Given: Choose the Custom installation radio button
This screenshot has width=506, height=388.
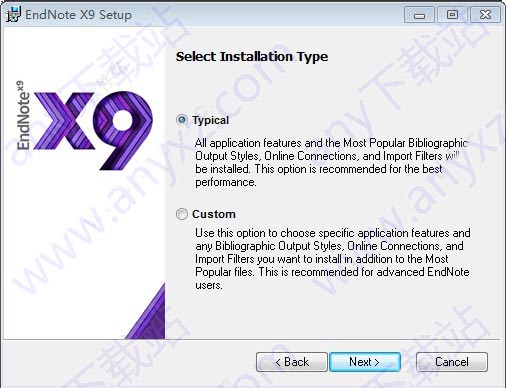Looking at the screenshot, I should click(x=182, y=214).
